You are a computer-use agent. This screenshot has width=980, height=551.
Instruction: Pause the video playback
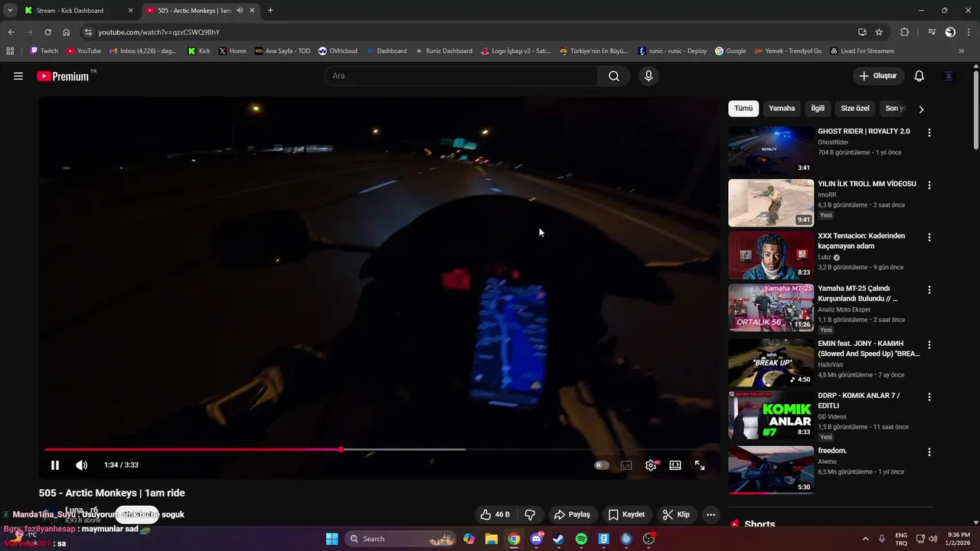(55, 465)
